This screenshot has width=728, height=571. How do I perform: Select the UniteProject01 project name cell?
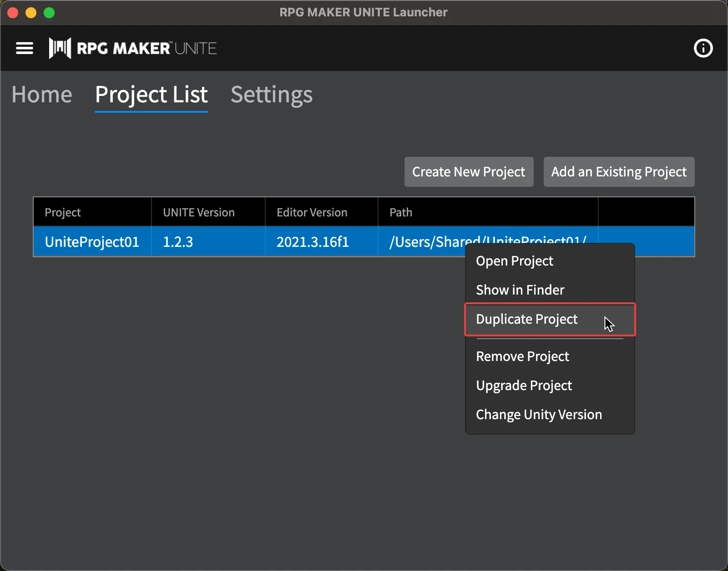click(92, 242)
